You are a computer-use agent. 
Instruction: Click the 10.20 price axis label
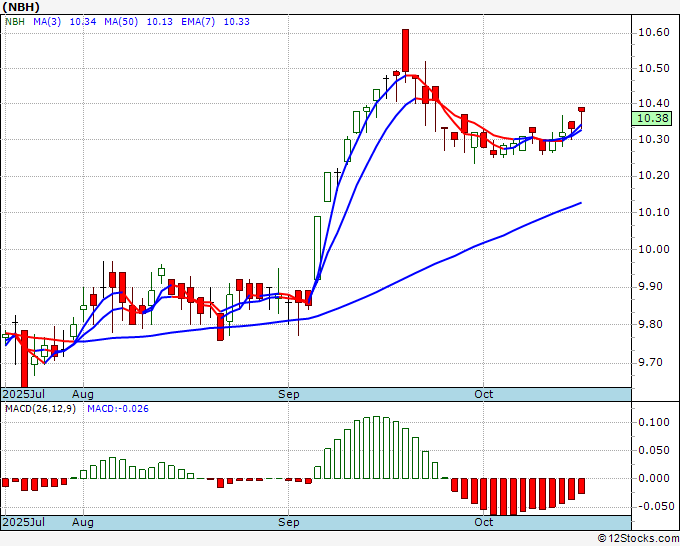point(654,175)
